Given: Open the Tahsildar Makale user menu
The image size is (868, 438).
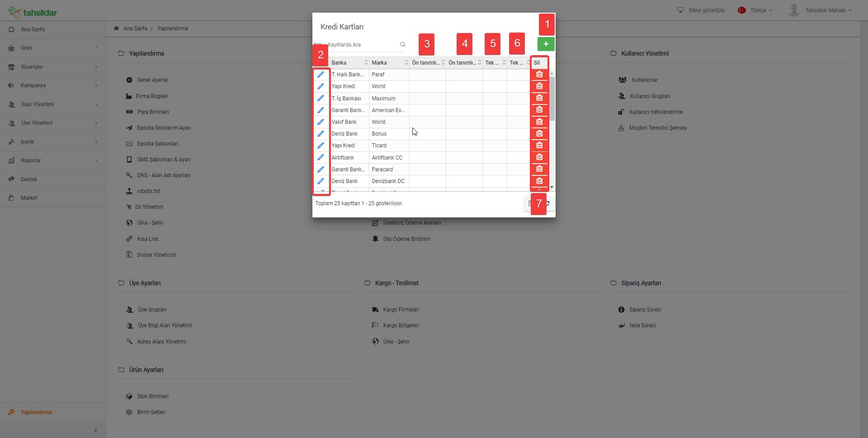Looking at the screenshot, I should pos(828,10).
